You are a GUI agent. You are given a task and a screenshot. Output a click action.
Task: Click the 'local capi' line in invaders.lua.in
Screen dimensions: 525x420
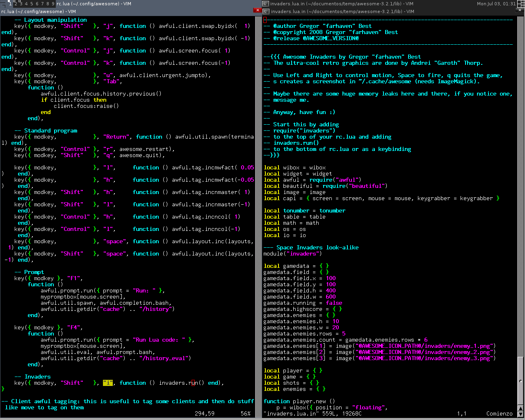coord(381,198)
